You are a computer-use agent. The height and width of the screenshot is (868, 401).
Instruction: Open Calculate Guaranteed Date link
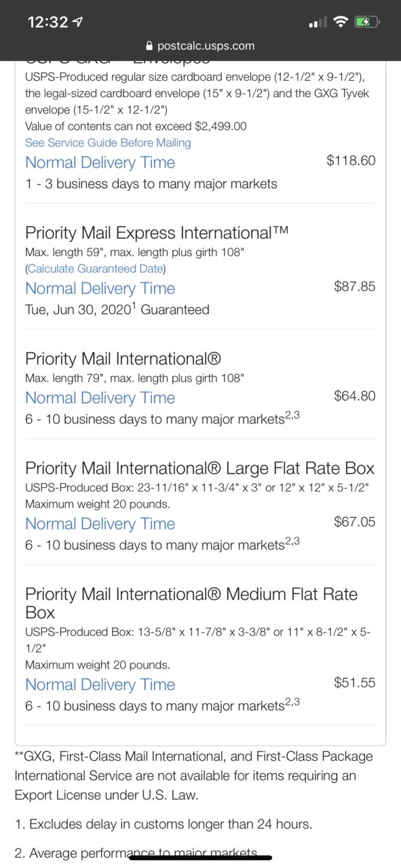(x=96, y=268)
